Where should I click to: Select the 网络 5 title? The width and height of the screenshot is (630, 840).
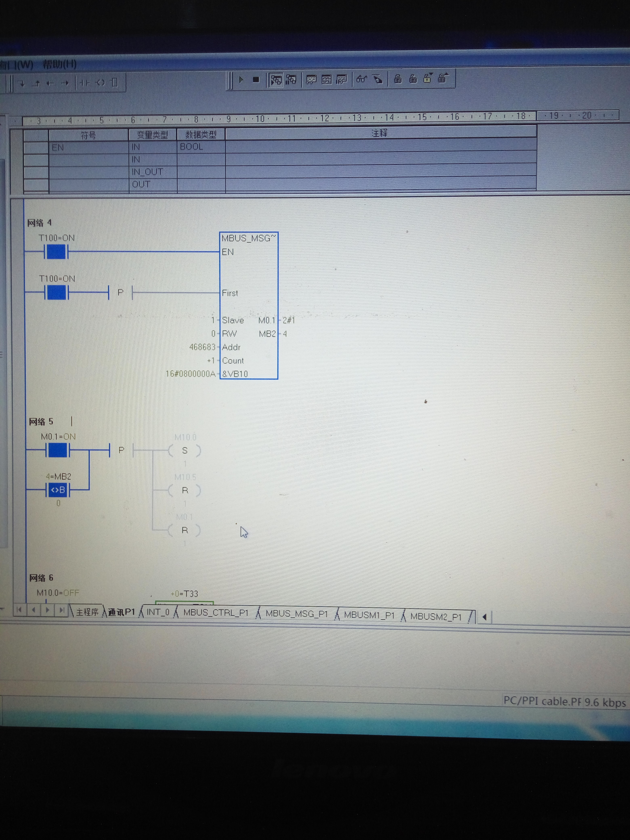click(x=41, y=422)
